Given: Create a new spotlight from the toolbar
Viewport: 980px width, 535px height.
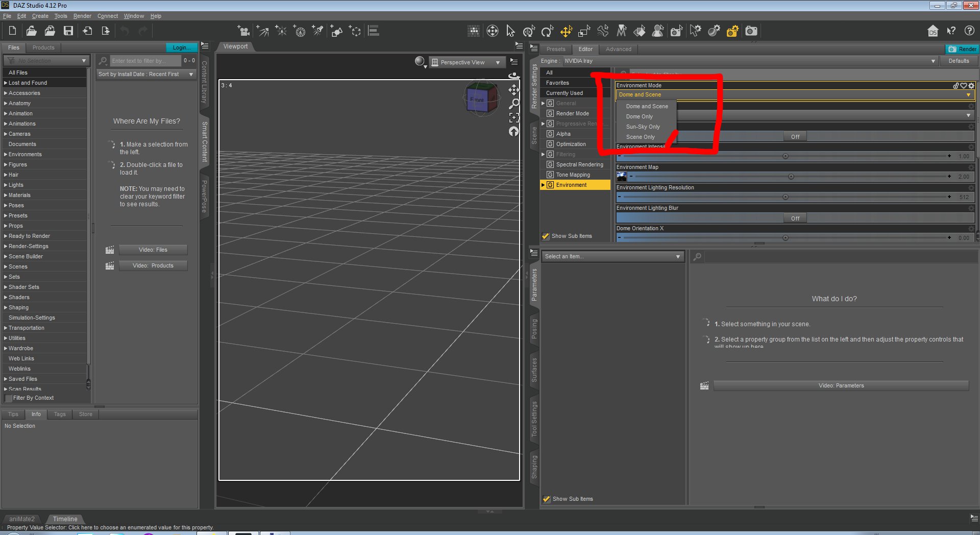Looking at the screenshot, I should (x=317, y=31).
